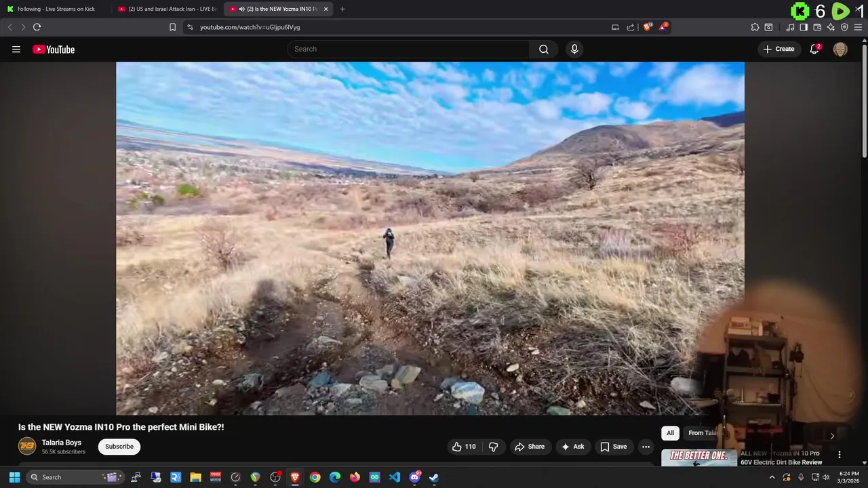Like the video with thumbs up
The width and height of the screenshot is (868, 488).
coord(464,447)
